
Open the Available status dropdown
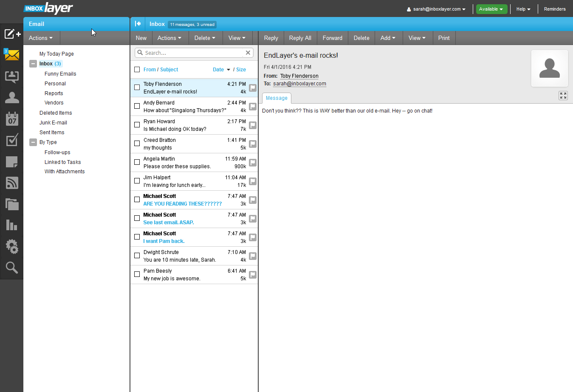(x=491, y=8)
